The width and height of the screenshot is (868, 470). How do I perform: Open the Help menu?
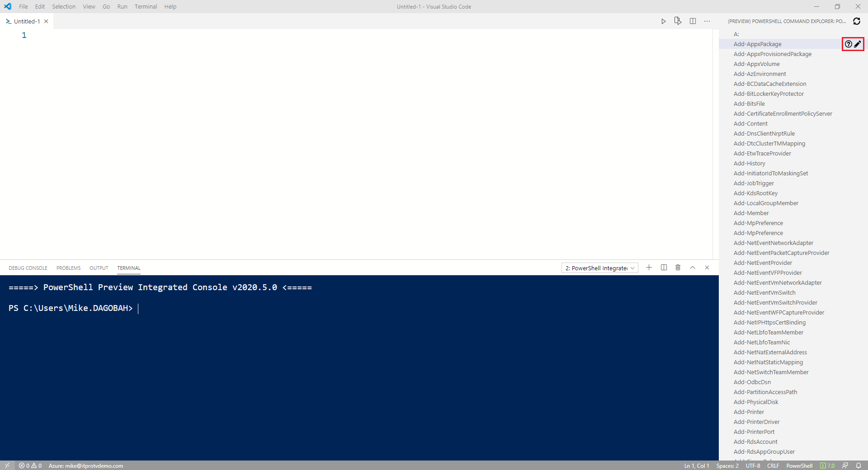170,6
